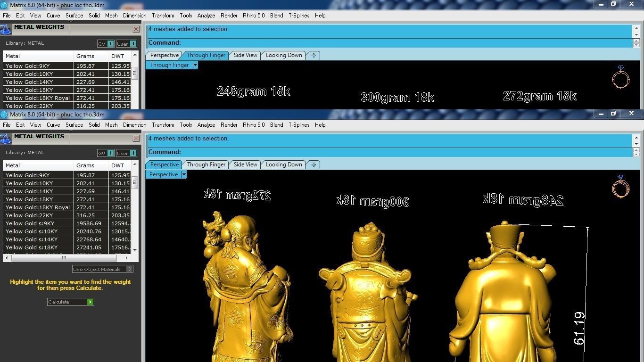Screen dimensions: 644x362
Task: Switch to Looking Down tab in lower window
Action: pyautogui.click(x=284, y=165)
